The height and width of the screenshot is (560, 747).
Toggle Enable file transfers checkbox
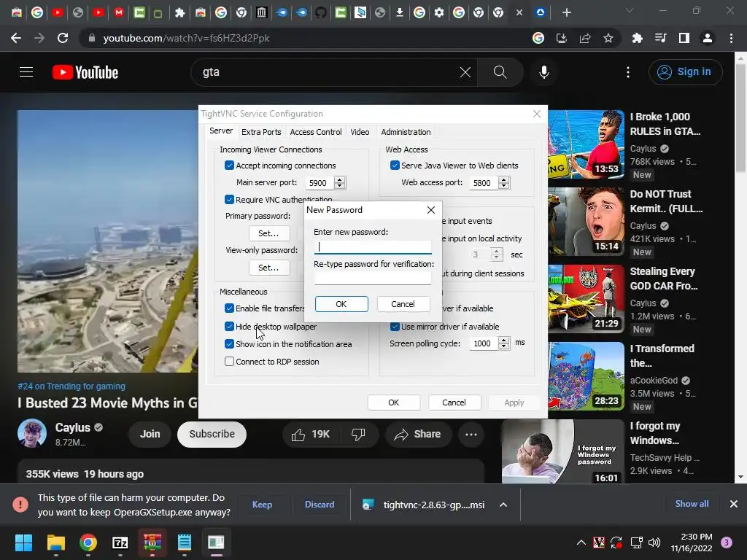coord(229,308)
